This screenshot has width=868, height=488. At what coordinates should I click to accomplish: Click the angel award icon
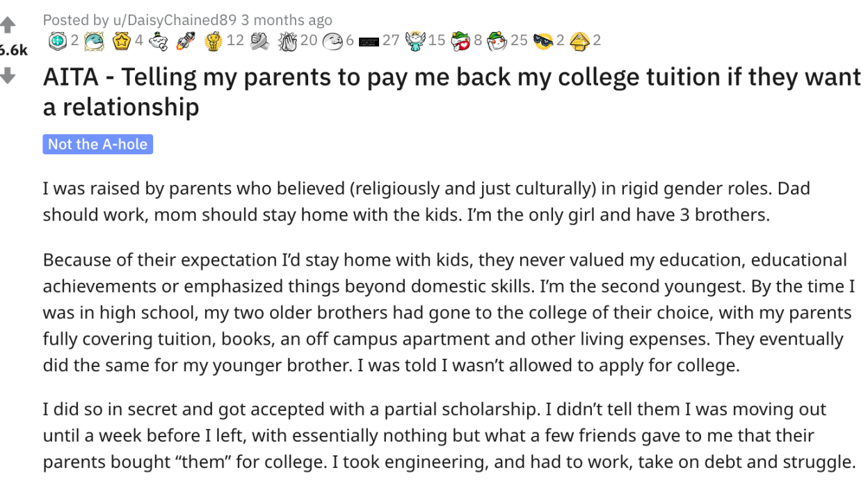[415, 41]
